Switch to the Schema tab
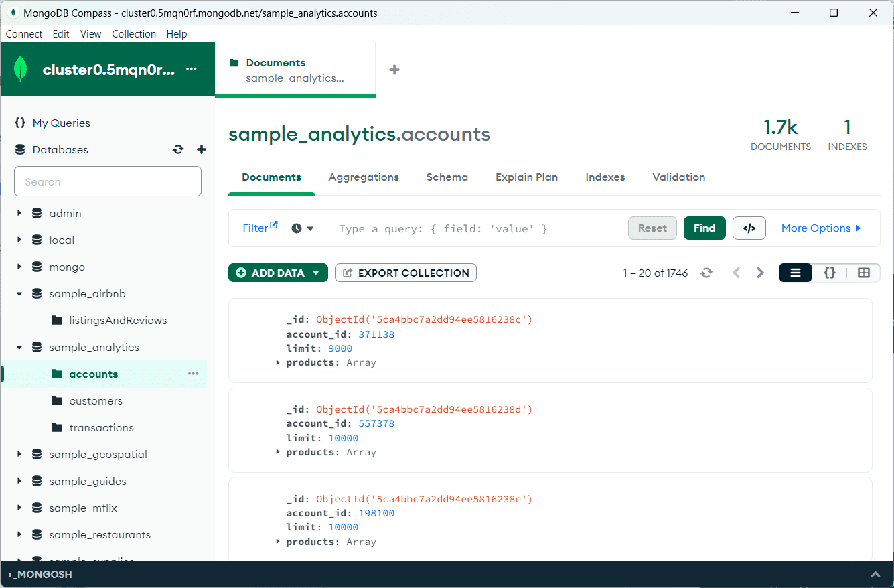 pos(447,177)
